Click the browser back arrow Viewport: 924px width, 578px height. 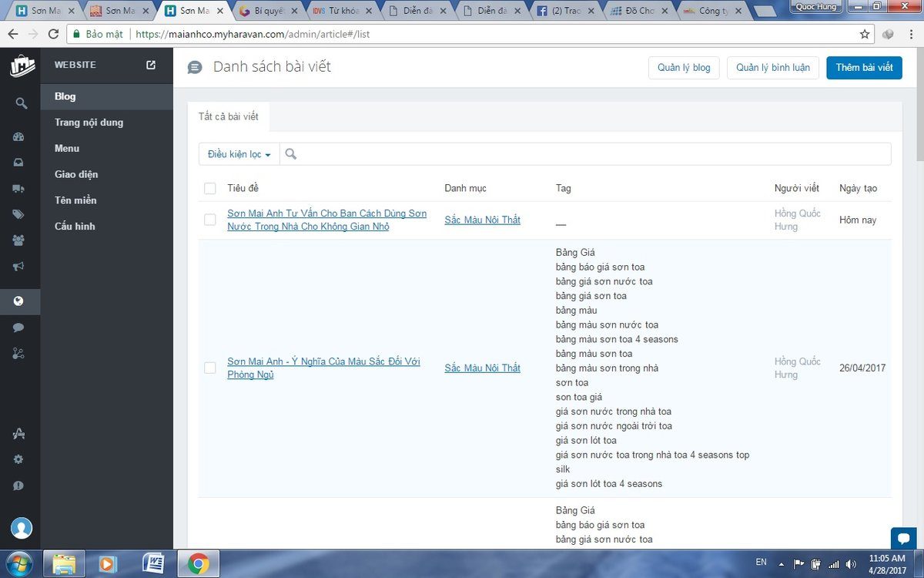12,34
